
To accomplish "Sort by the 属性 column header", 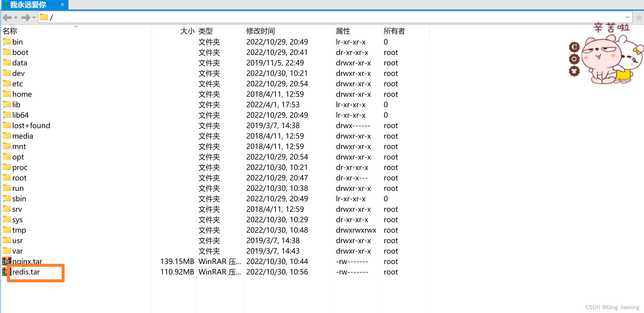I will (x=358, y=31).
